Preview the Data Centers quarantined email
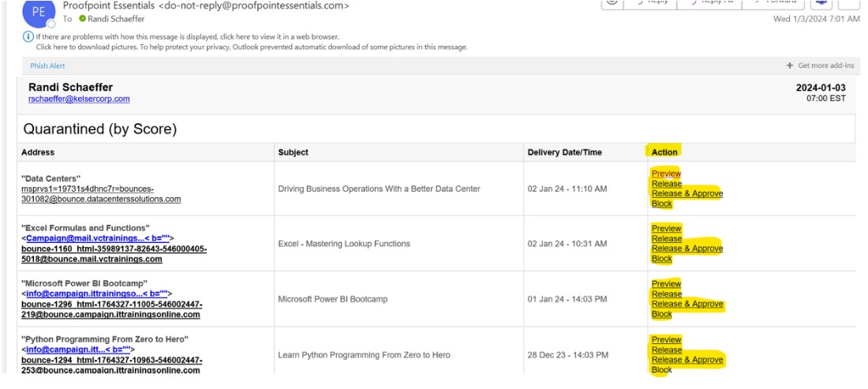This screenshot has height=389, width=868. pyautogui.click(x=666, y=174)
